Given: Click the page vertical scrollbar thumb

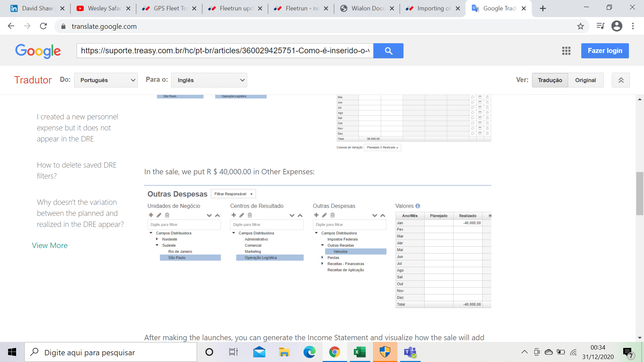Looking at the screenshot, I should click(640, 193).
